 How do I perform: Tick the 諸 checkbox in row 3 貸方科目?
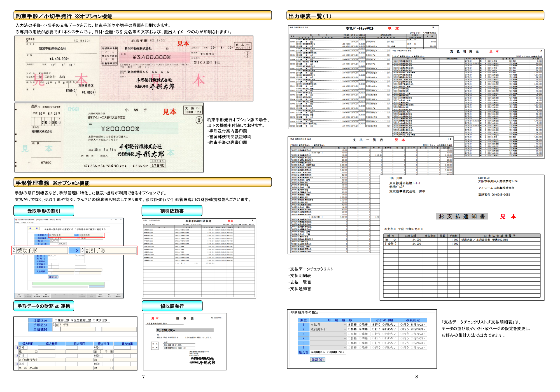pos(111,368)
